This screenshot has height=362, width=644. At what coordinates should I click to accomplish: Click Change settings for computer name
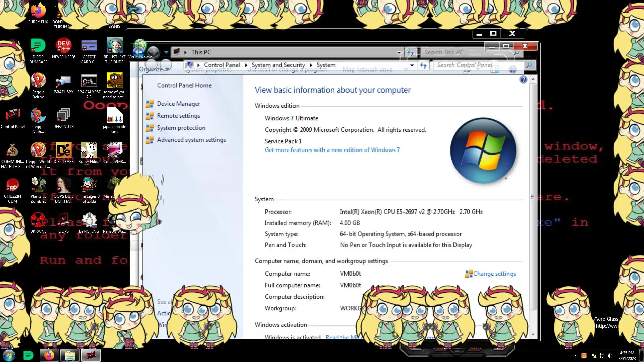coord(494,274)
